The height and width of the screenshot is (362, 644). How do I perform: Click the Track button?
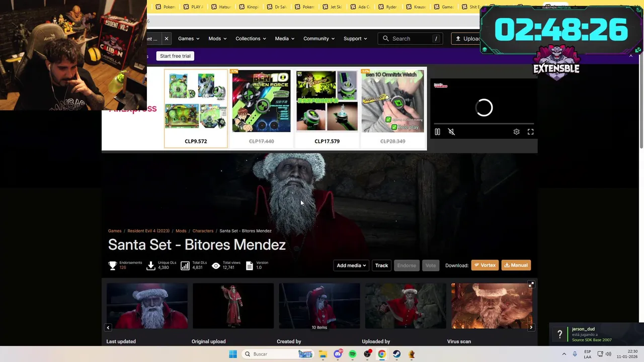click(x=381, y=265)
